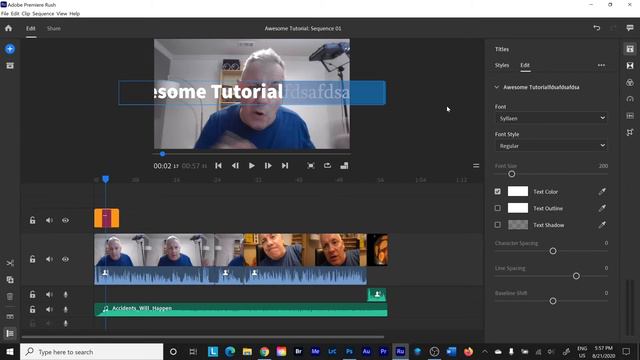This screenshot has width=640, height=360.
Task: Open the Transitions panel icon
Action: pos(630,65)
